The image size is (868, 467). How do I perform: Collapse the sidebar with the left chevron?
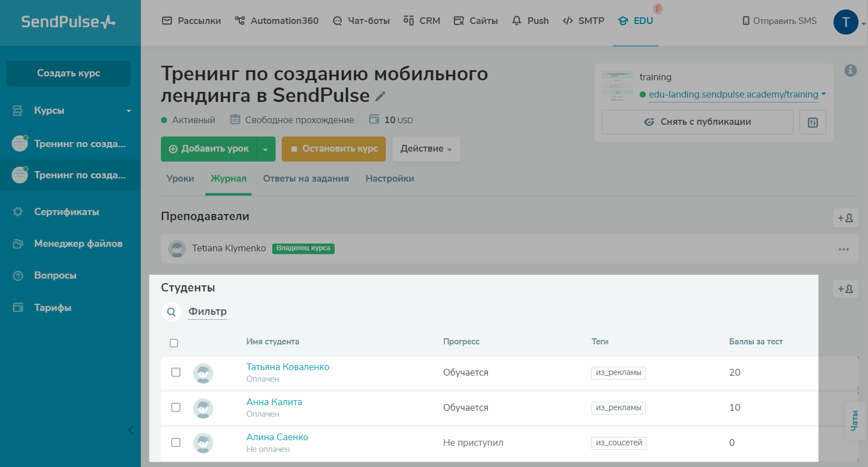[131, 430]
